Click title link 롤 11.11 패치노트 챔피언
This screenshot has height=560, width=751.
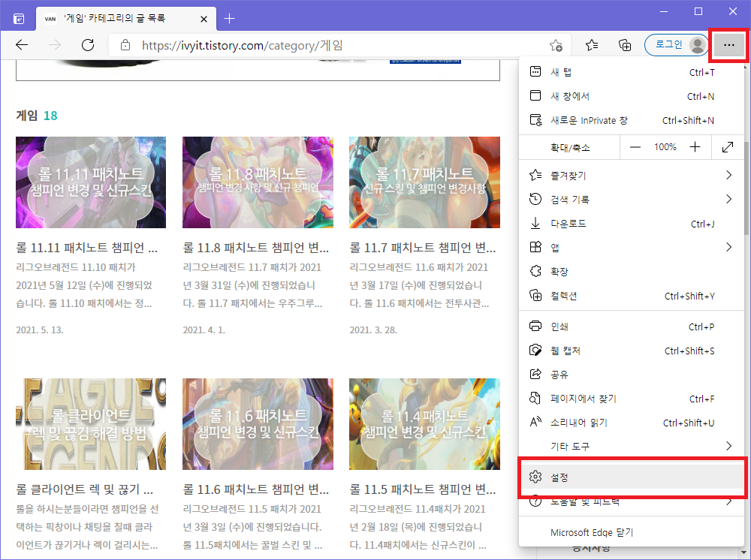pyautogui.click(x=86, y=248)
